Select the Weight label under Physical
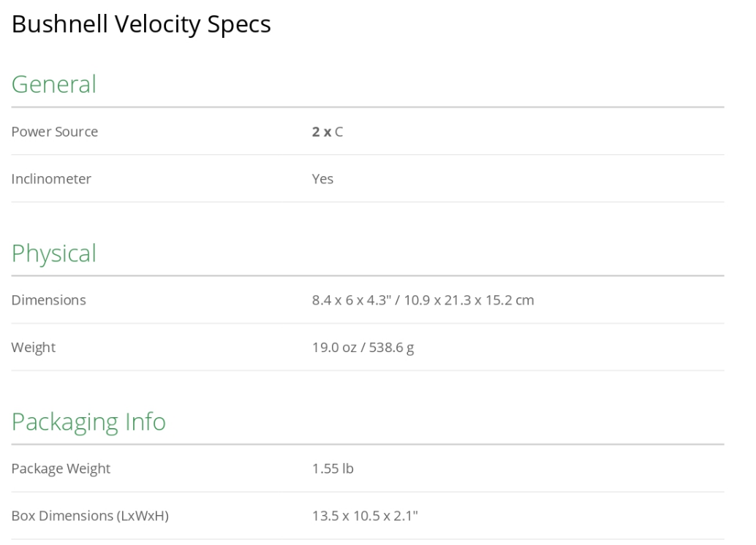Screen dimensions: 756x545 33,348
